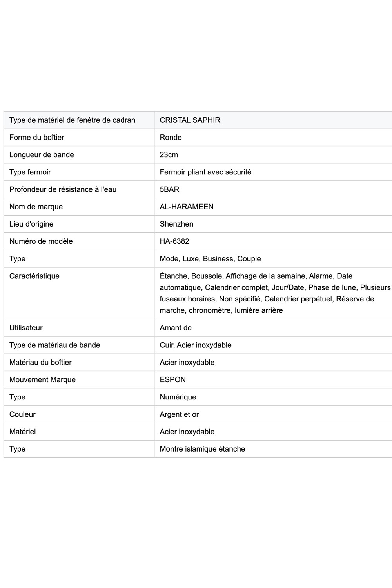Select the 'Amant de' user value
This screenshot has width=392, height=588.
pyautogui.click(x=176, y=328)
